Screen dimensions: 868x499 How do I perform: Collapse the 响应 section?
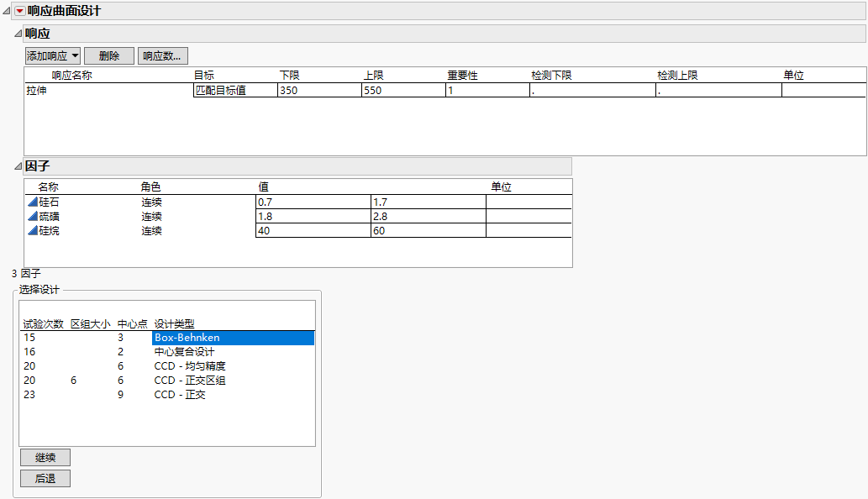pyautogui.click(x=18, y=33)
